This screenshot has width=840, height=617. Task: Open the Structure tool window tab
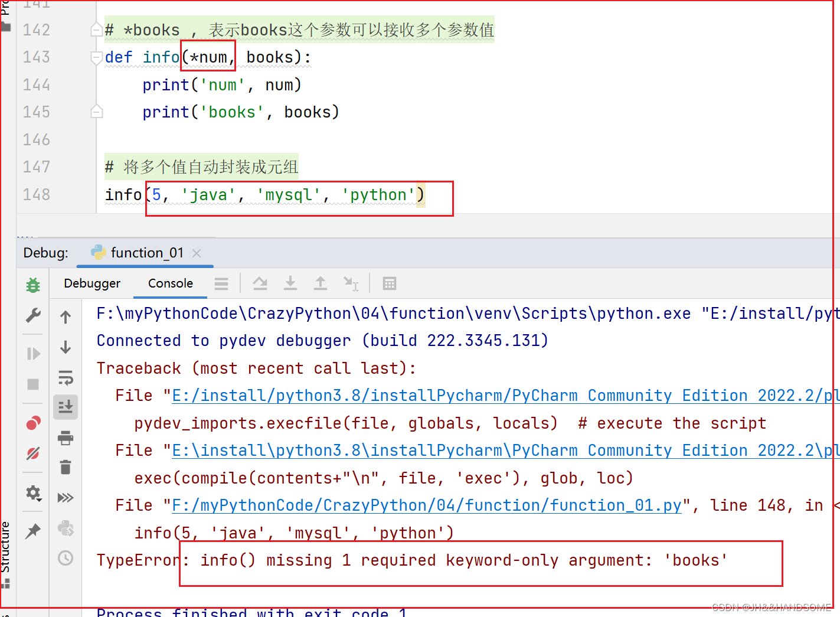click(6, 555)
